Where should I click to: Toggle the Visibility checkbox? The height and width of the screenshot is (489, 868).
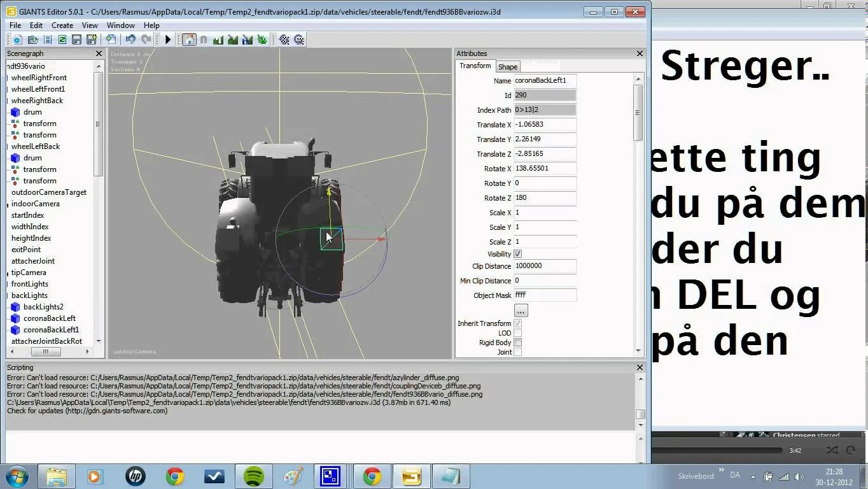517,254
